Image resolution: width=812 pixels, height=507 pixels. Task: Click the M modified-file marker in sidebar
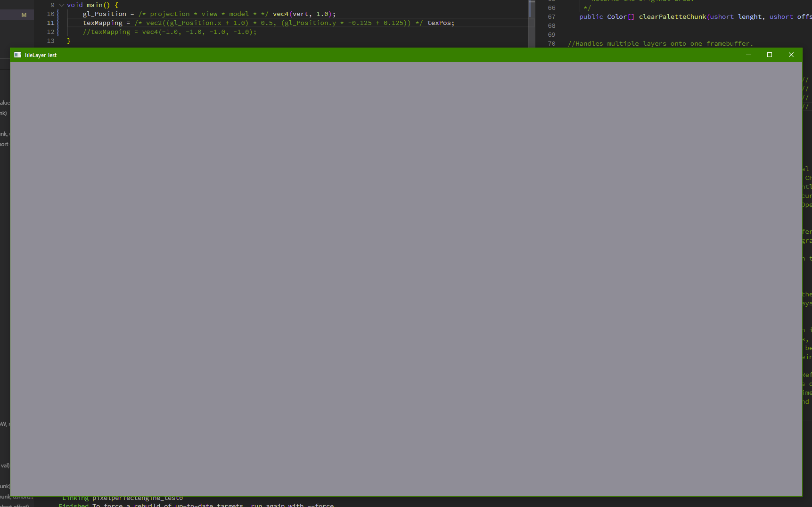pyautogui.click(x=24, y=15)
